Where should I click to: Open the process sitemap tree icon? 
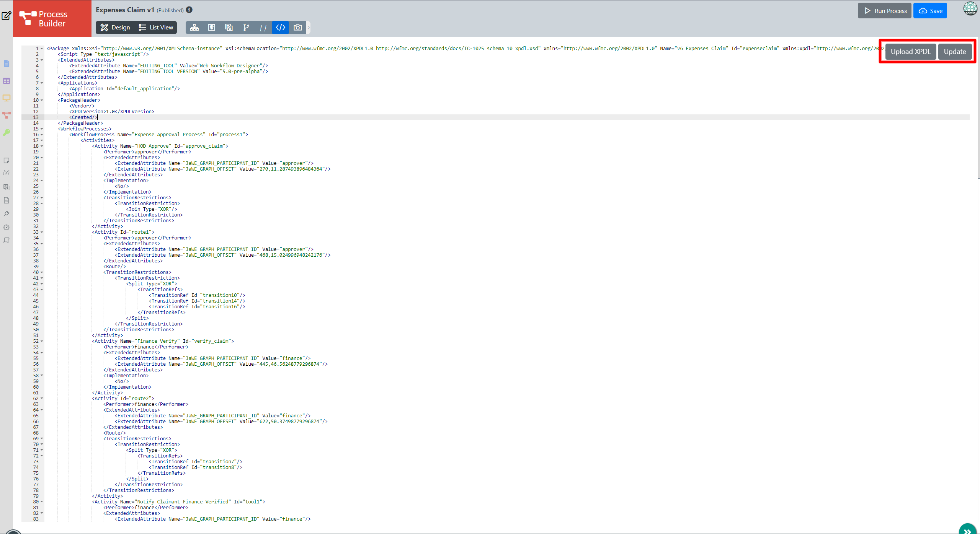(x=194, y=28)
